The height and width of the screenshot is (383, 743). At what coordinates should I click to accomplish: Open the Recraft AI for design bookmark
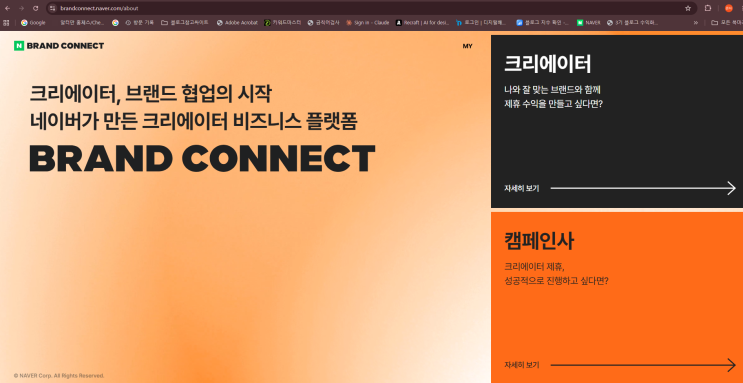tap(423, 22)
